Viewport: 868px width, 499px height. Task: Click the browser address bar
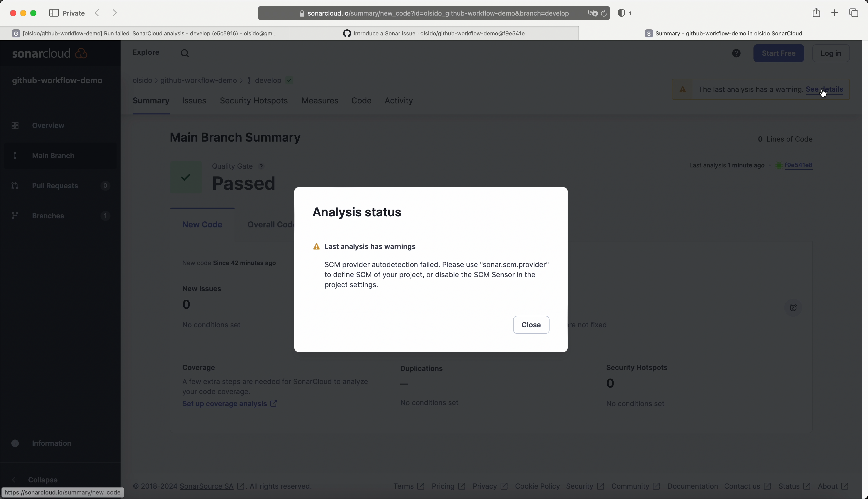point(438,13)
